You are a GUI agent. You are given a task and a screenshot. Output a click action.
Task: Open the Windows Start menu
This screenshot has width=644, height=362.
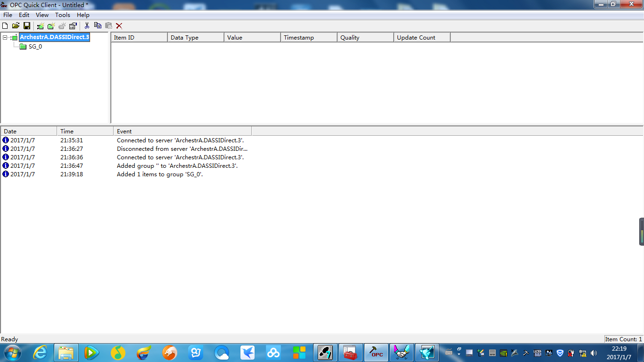tap(12, 353)
